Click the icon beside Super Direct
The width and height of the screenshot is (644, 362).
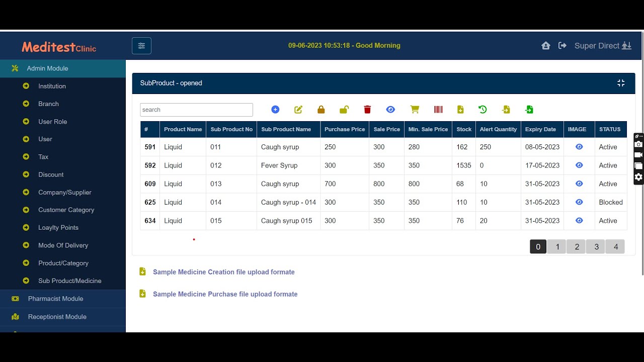click(x=626, y=46)
